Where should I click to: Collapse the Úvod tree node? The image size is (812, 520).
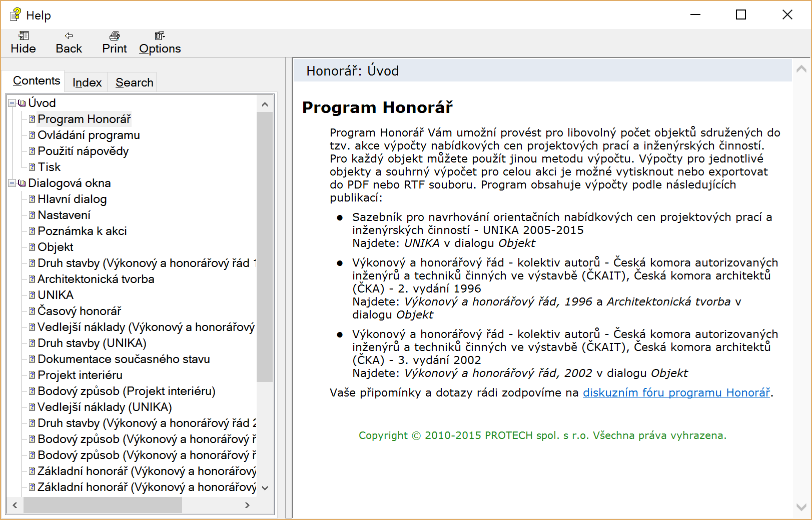tap(12, 103)
